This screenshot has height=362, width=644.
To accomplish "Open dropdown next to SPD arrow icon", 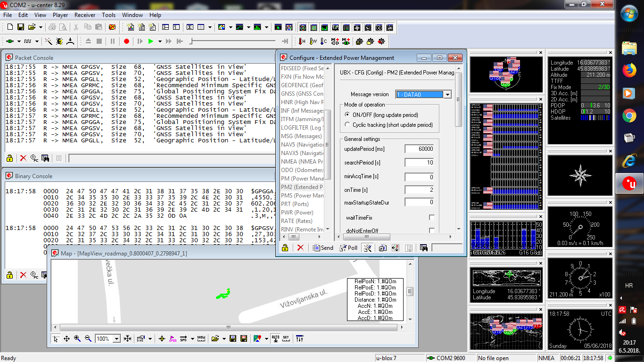I will [x=192, y=338].
